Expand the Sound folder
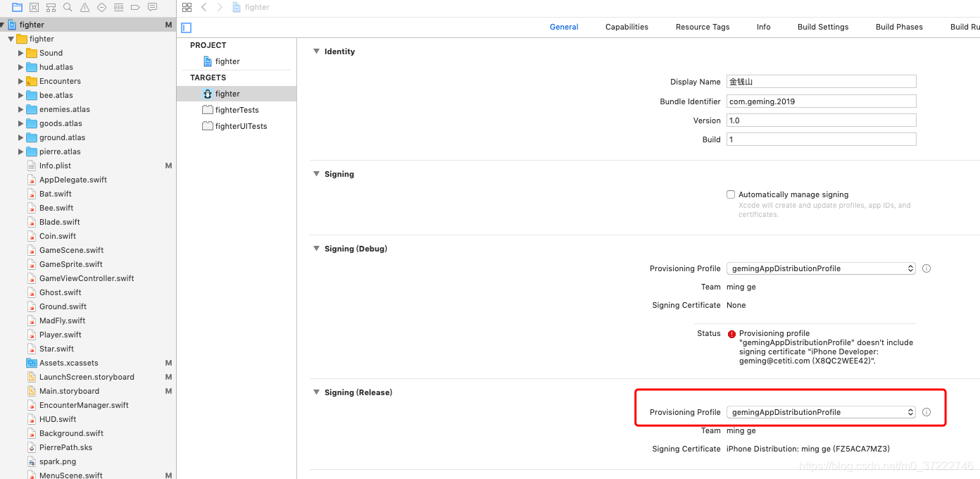This screenshot has height=479, width=980. (x=20, y=53)
